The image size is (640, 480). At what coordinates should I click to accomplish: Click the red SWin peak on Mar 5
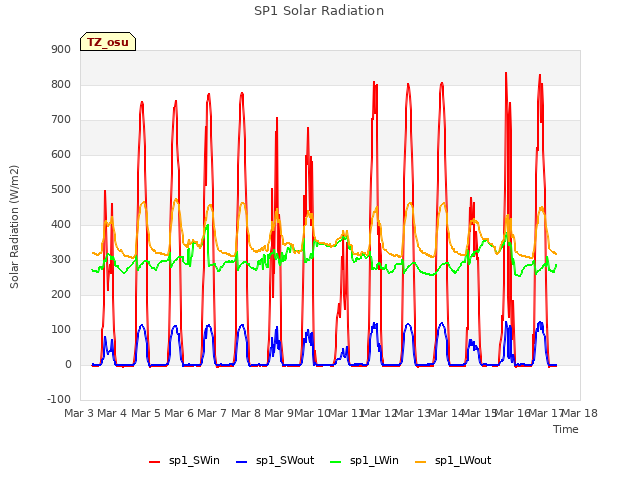pyautogui.click(x=142, y=102)
